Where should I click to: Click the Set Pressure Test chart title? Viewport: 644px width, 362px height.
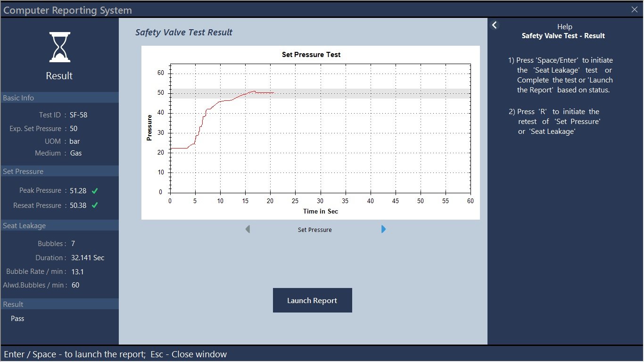[x=311, y=55]
